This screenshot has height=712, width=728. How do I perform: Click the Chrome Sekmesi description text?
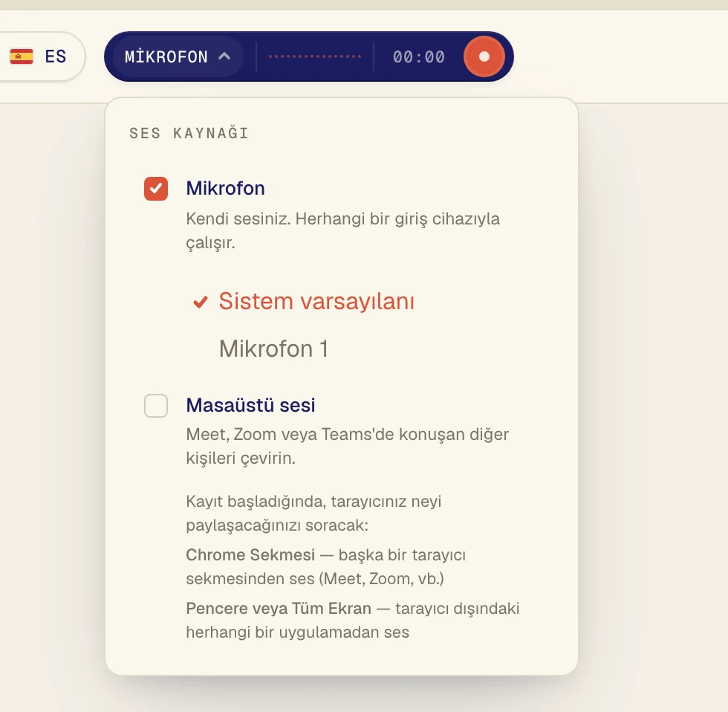click(x=326, y=566)
